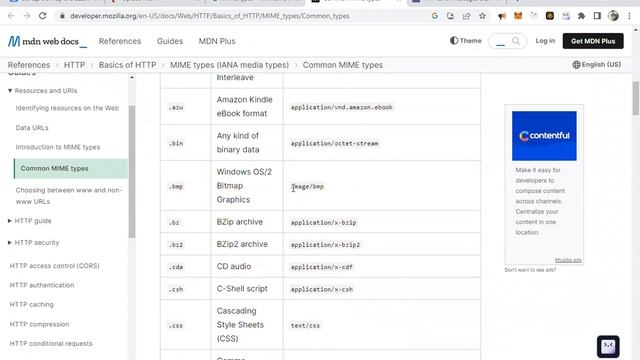Open the dark square extension icon
The height and width of the screenshot is (360, 640).
tap(550, 16)
